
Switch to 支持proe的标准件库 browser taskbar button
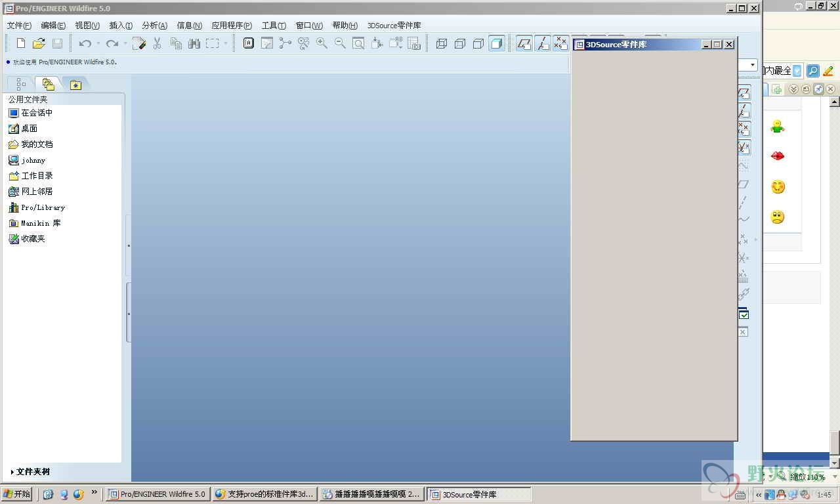point(265,494)
